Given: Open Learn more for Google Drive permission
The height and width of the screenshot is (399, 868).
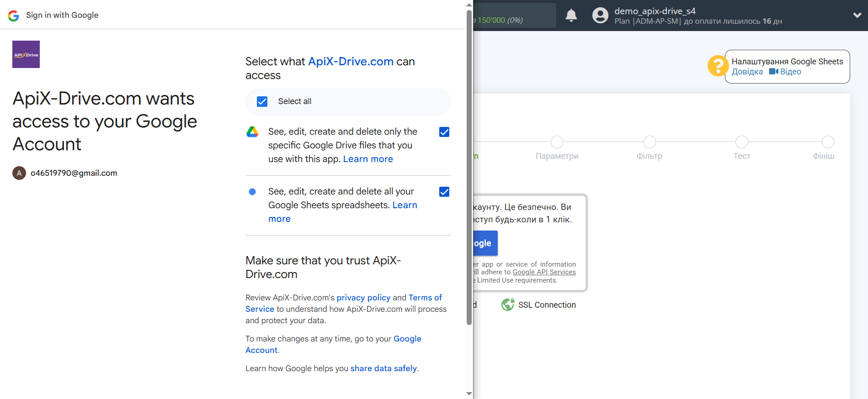Looking at the screenshot, I should (368, 159).
